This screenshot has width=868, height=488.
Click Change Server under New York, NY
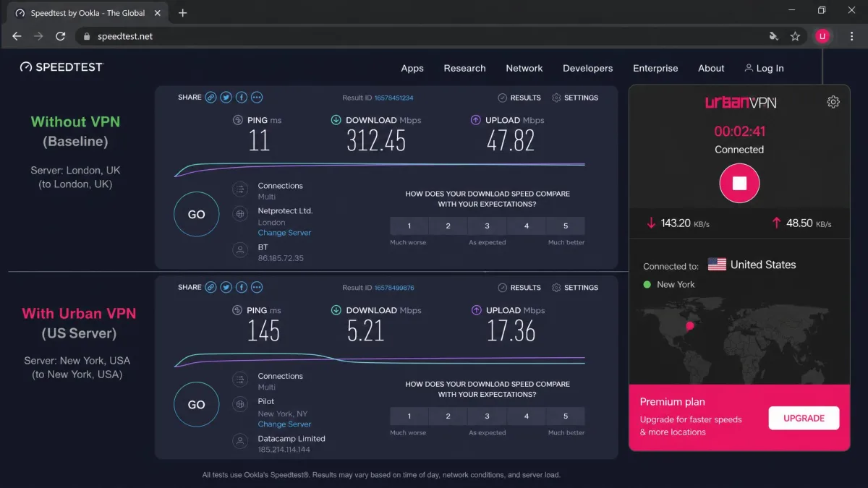(x=284, y=424)
